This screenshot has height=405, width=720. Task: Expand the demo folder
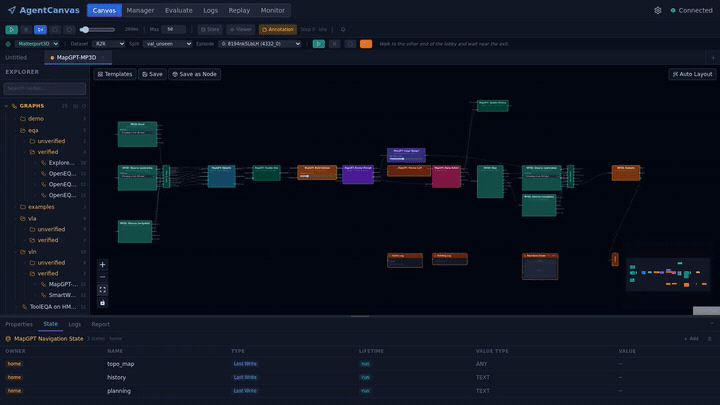pyautogui.click(x=36, y=118)
